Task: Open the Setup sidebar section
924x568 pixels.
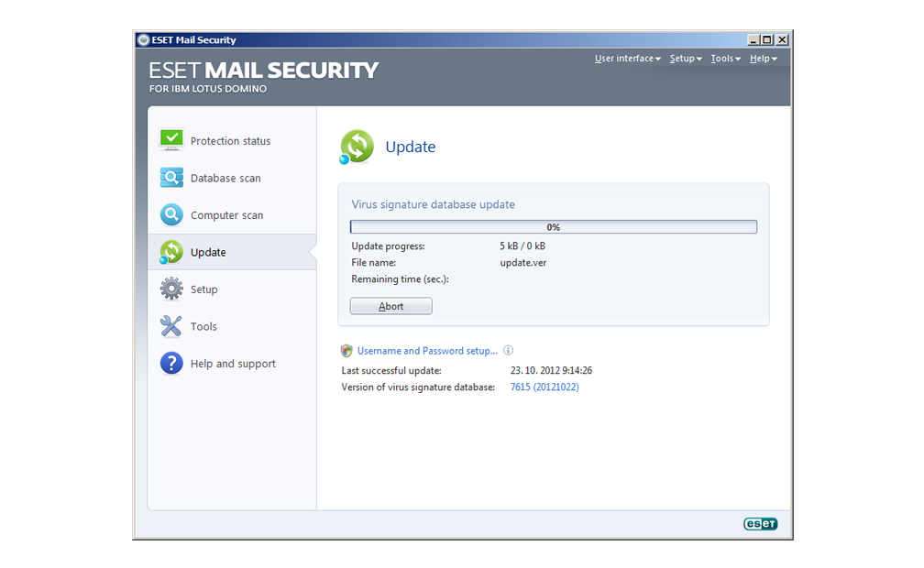Action: tap(232, 289)
